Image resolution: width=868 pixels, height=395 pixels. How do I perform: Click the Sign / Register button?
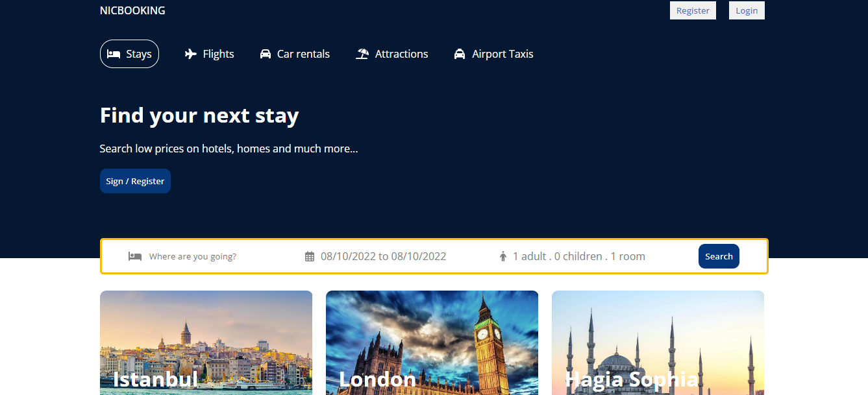[x=135, y=181]
